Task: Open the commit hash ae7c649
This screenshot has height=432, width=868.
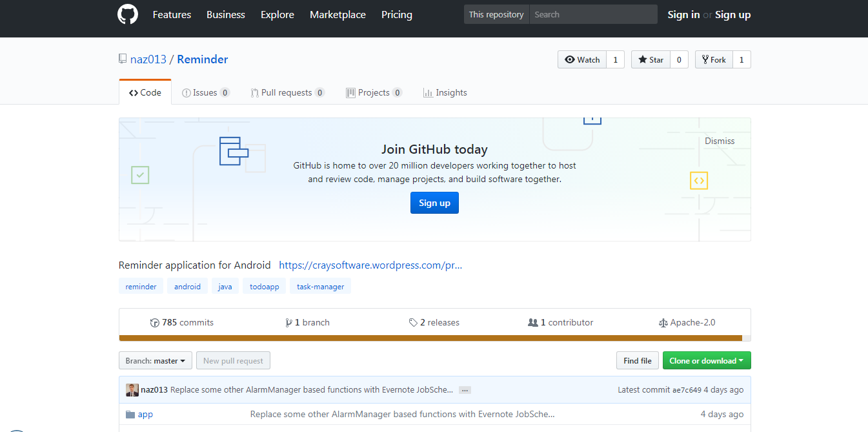Action: click(687, 390)
